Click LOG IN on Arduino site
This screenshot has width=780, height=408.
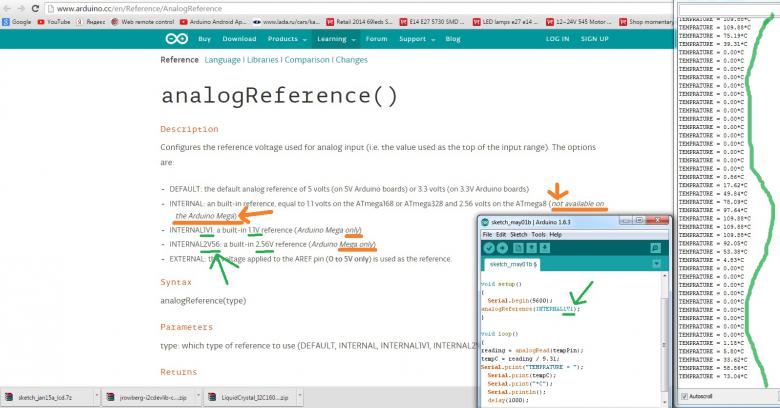click(557, 39)
